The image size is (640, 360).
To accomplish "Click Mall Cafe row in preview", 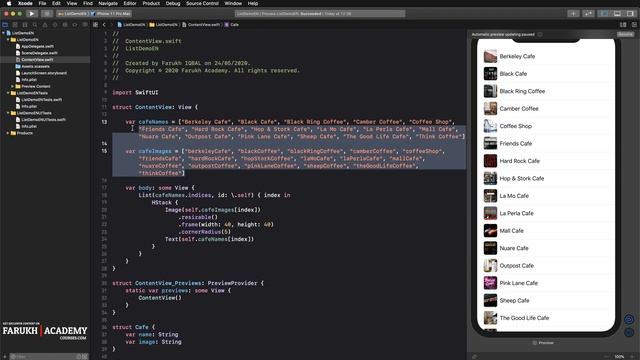I will point(546,231).
